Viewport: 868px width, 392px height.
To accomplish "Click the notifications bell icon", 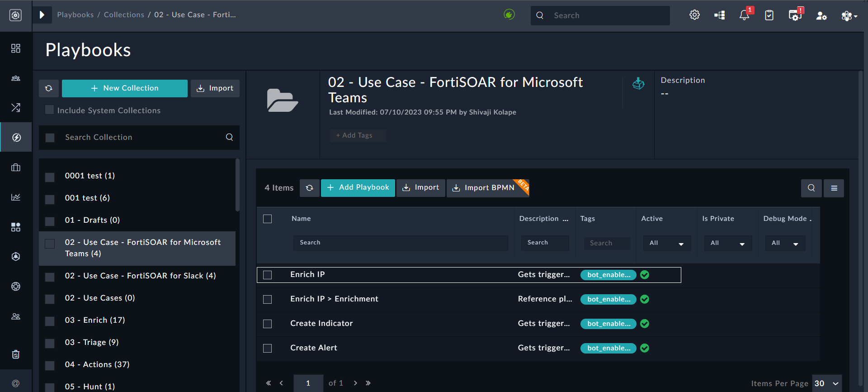I will click(744, 15).
